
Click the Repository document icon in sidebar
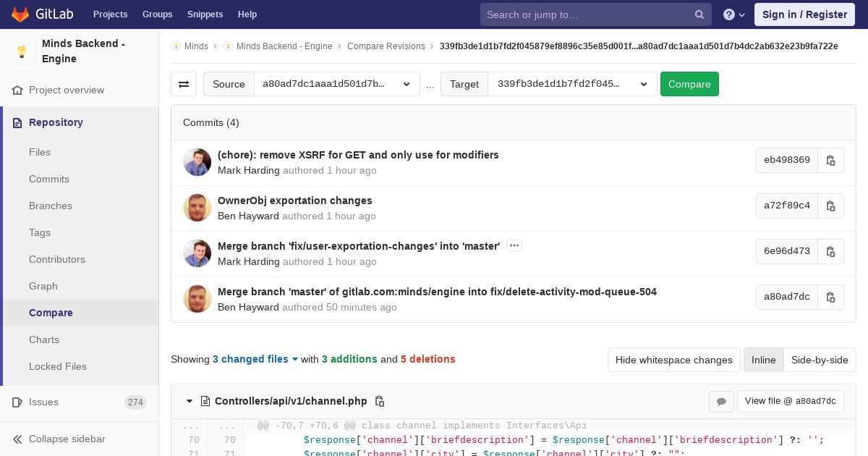pos(17,123)
